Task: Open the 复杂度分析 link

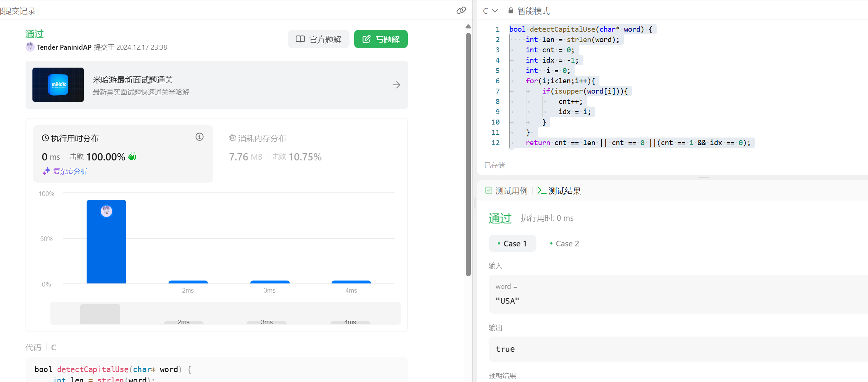Action: [x=70, y=171]
